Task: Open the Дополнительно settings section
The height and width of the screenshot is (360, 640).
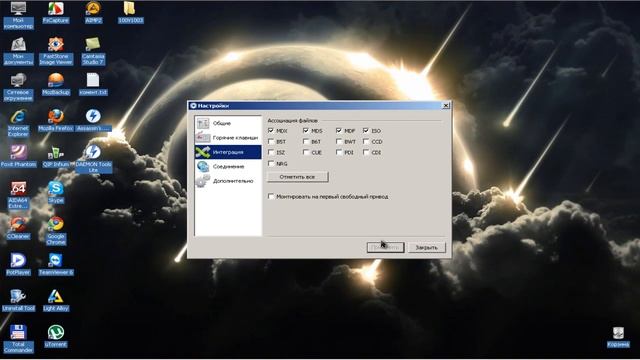Action: 228,181
